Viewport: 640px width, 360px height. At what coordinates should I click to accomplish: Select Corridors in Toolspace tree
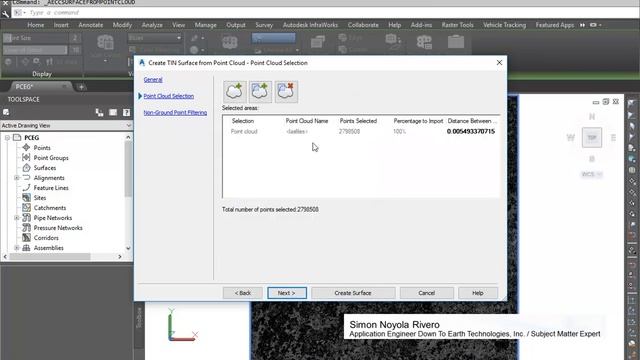click(46, 238)
